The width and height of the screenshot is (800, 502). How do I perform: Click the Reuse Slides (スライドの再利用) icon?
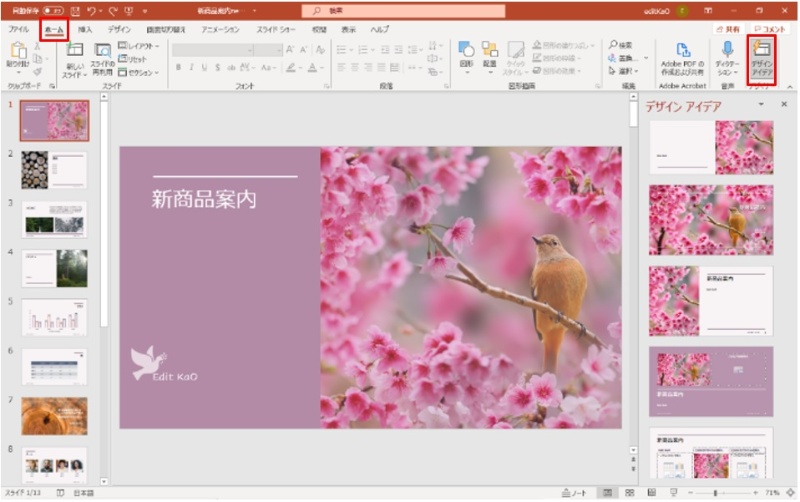(103, 61)
